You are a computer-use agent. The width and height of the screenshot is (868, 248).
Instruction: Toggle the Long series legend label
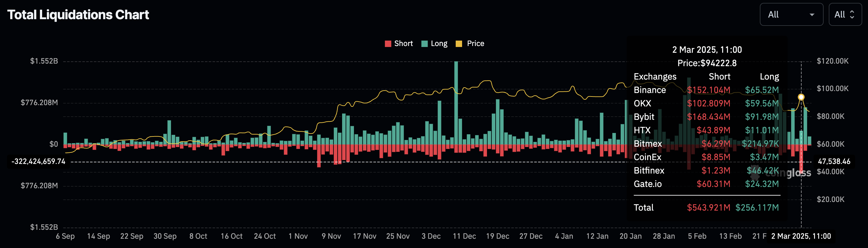point(439,43)
